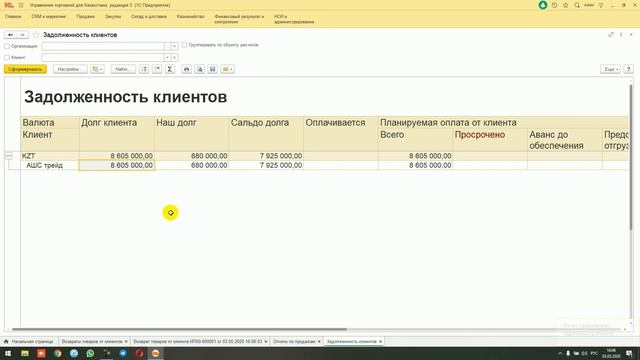The height and width of the screenshot is (360, 640).
Task: Open Windows Start menu
Action: [x=8, y=353]
